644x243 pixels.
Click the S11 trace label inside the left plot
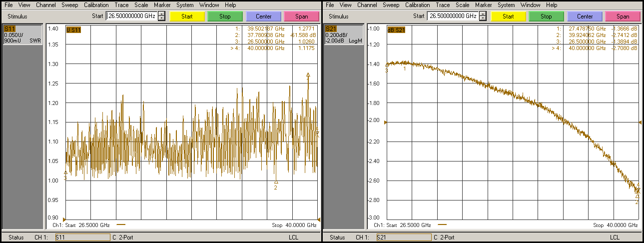(73, 29)
